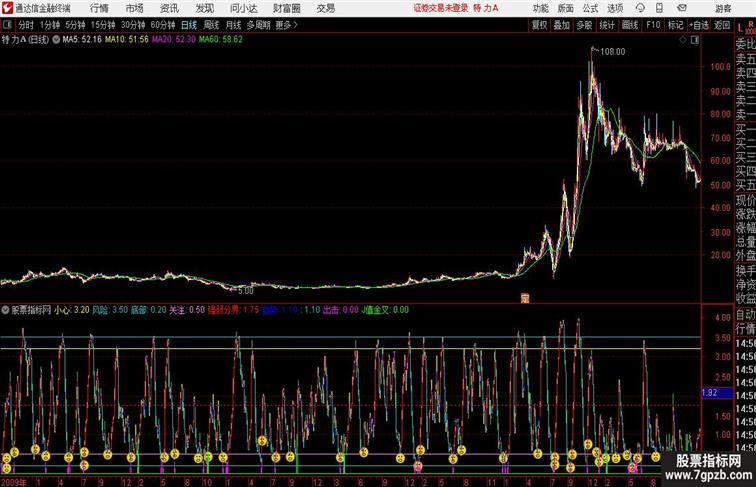
Task: Open the F10 company info button
Action: (x=653, y=25)
